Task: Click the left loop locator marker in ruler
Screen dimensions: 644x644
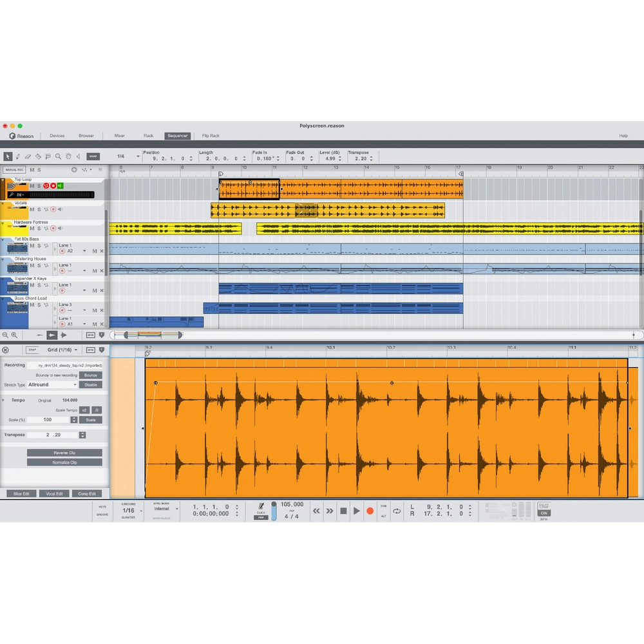Action: tap(221, 174)
